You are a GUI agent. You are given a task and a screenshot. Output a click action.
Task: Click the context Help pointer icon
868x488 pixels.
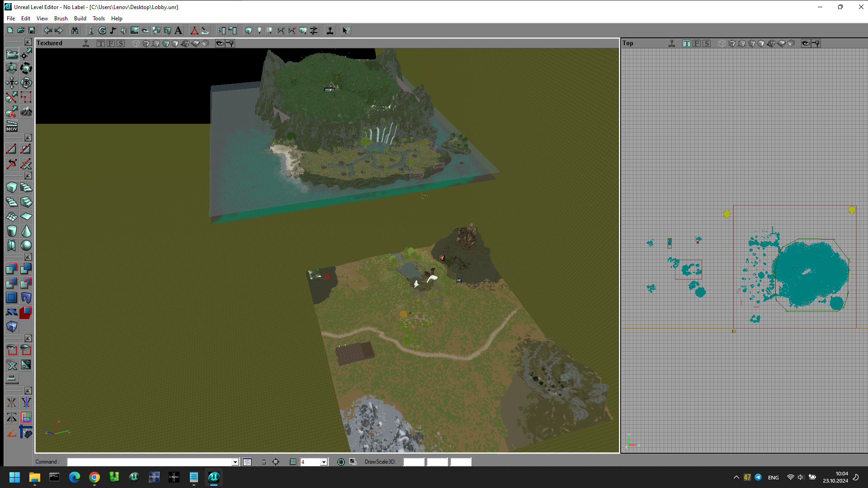coord(346,31)
